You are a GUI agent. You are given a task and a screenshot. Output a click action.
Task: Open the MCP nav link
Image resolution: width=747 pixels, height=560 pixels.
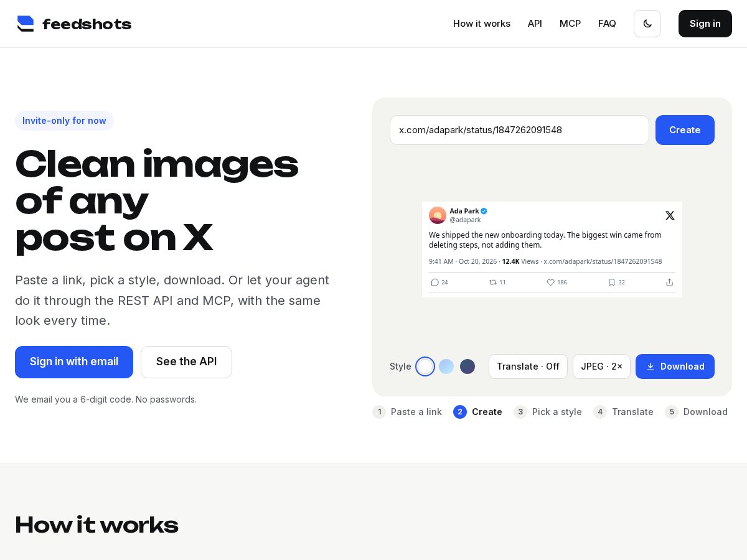tap(570, 24)
